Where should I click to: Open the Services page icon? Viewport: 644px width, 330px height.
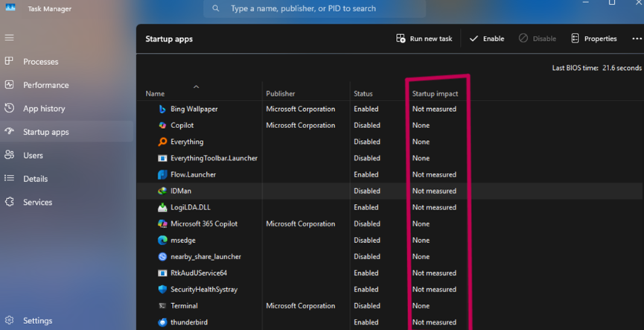pyautogui.click(x=10, y=202)
